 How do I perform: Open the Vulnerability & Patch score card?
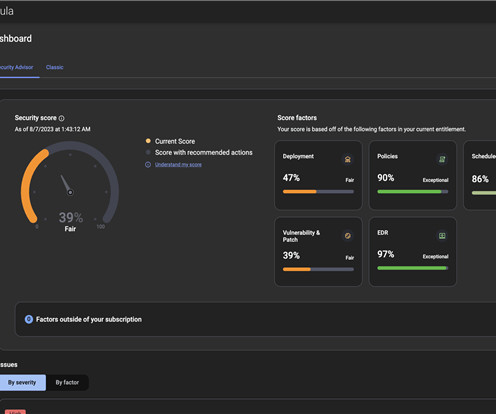[318, 252]
